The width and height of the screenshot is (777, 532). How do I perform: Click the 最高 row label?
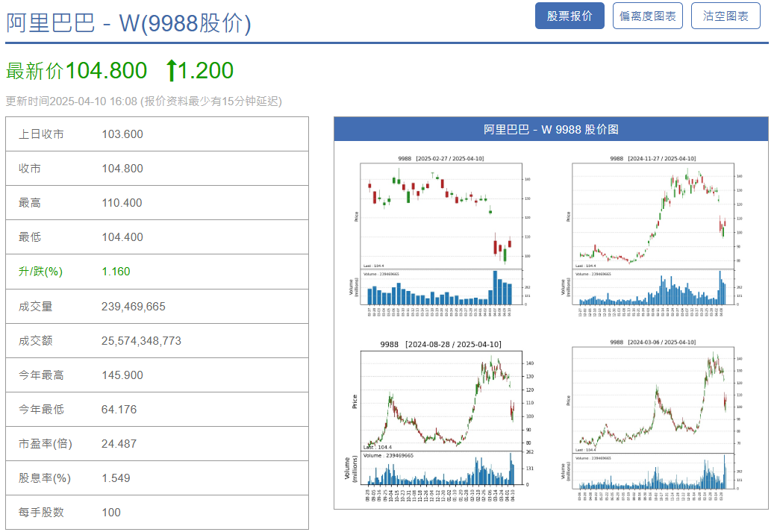point(30,203)
